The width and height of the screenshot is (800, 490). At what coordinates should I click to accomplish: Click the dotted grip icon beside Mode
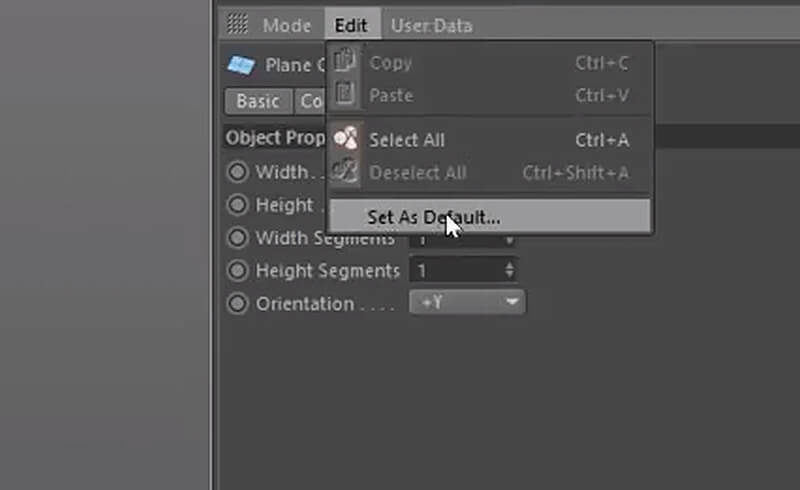[x=237, y=24]
